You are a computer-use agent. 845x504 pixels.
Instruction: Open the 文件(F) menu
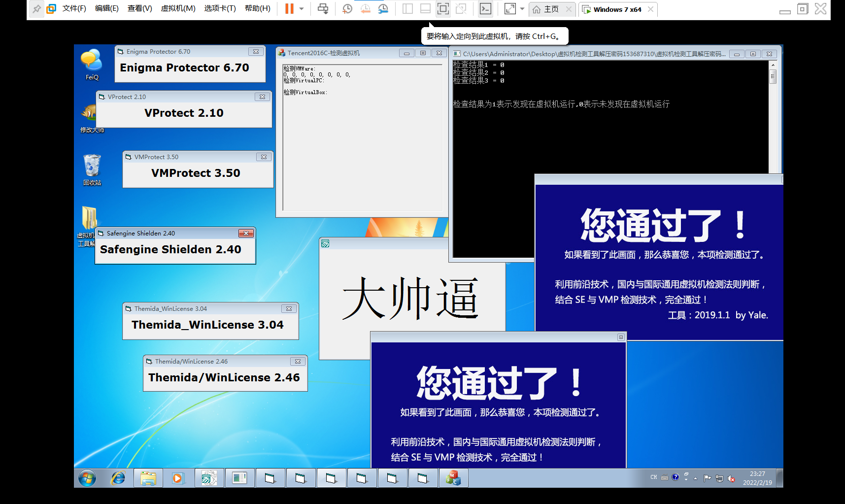click(74, 8)
